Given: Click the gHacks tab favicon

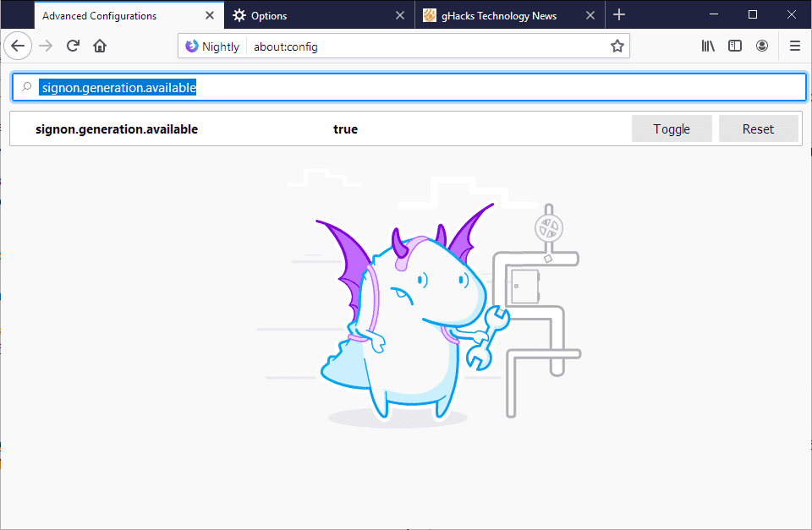Looking at the screenshot, I should (x=430, y=15).
